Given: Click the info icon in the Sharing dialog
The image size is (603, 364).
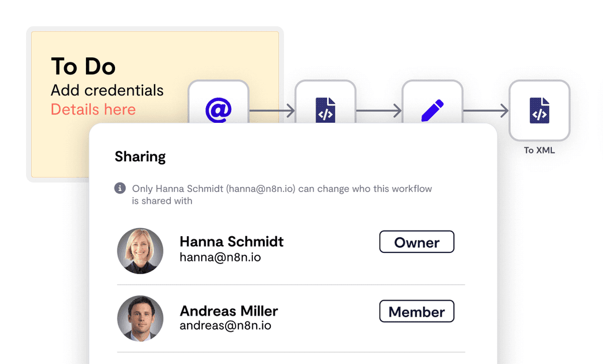Looking at the screenshot, I should click(x=120, y=189).
